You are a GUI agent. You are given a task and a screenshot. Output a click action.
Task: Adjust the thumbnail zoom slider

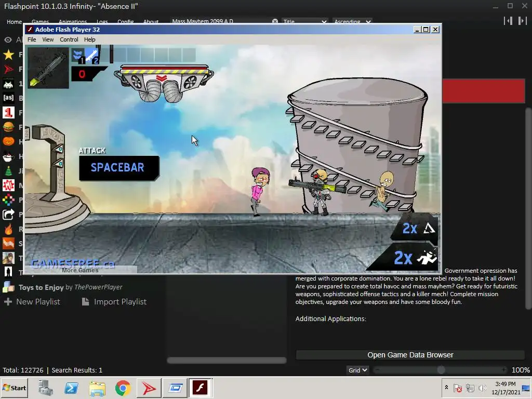click(x=441, y=370)
